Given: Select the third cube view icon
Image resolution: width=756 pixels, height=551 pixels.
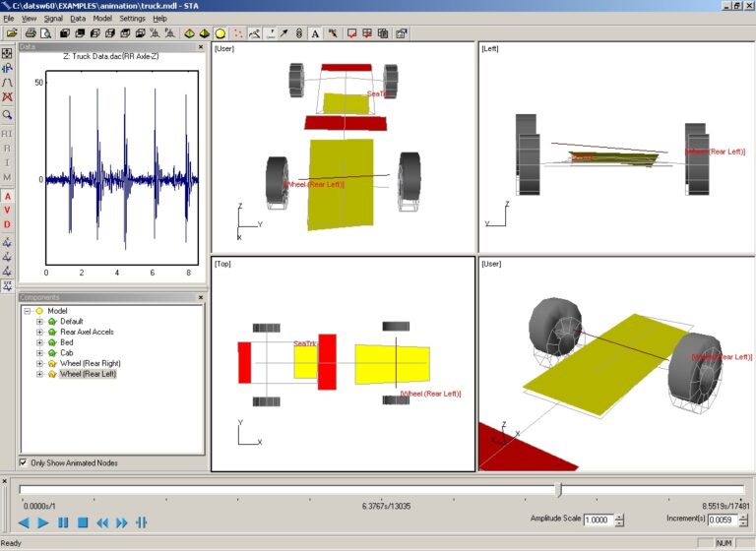Looking at the screenshot, I should (94, 33).
